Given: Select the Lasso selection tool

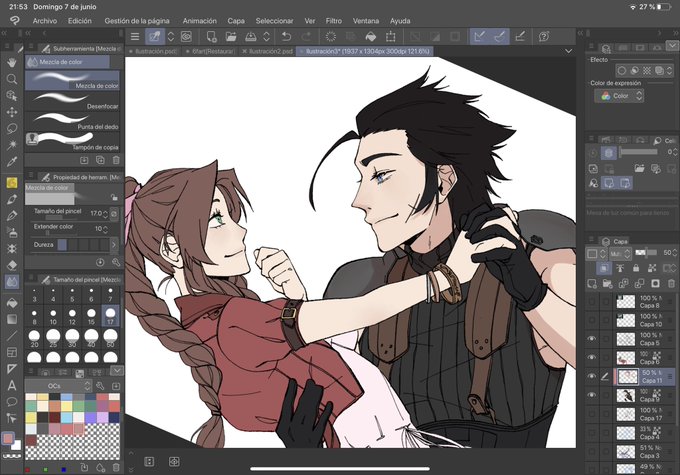Looking at the screenshot, I should (12, 128).
